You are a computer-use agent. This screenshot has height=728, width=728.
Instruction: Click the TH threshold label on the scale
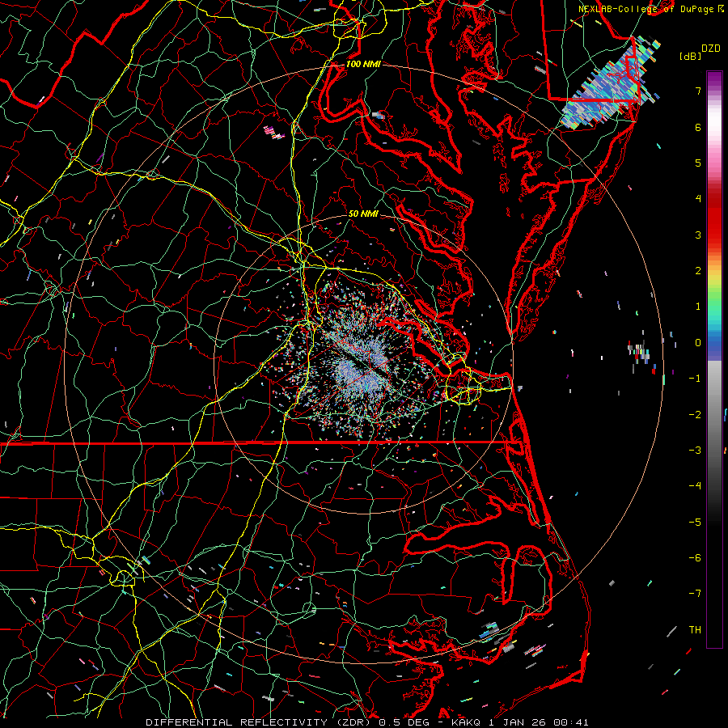point(695,630)
